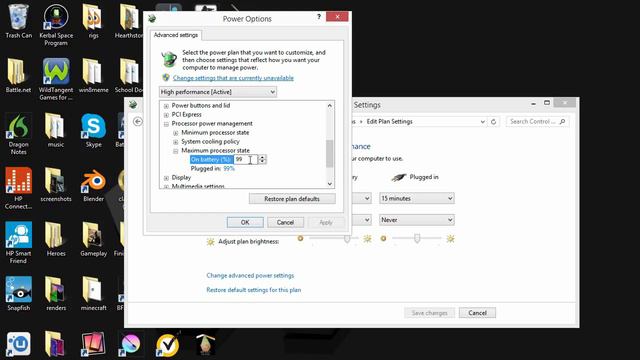Select the screenshots folder
This screenshot has height=360, width=640.
pyautogui.click(x=56, y=184)
